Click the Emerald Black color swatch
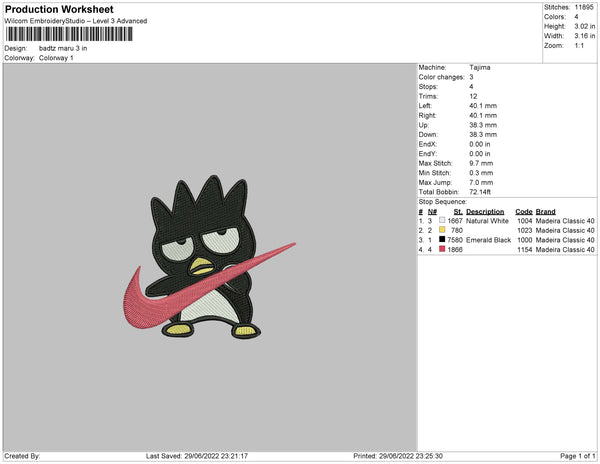Viewport: 600px width, 464px height. coord(442,239)
